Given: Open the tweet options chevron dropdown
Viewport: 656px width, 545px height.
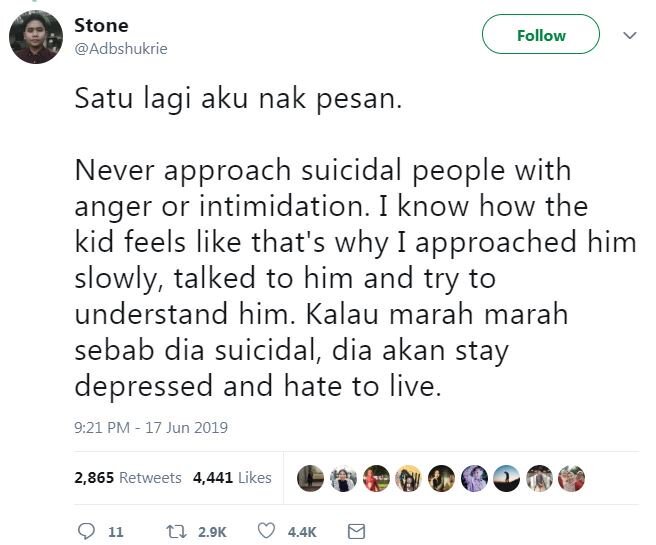Looking at the screenshot, I should point(630,35).
